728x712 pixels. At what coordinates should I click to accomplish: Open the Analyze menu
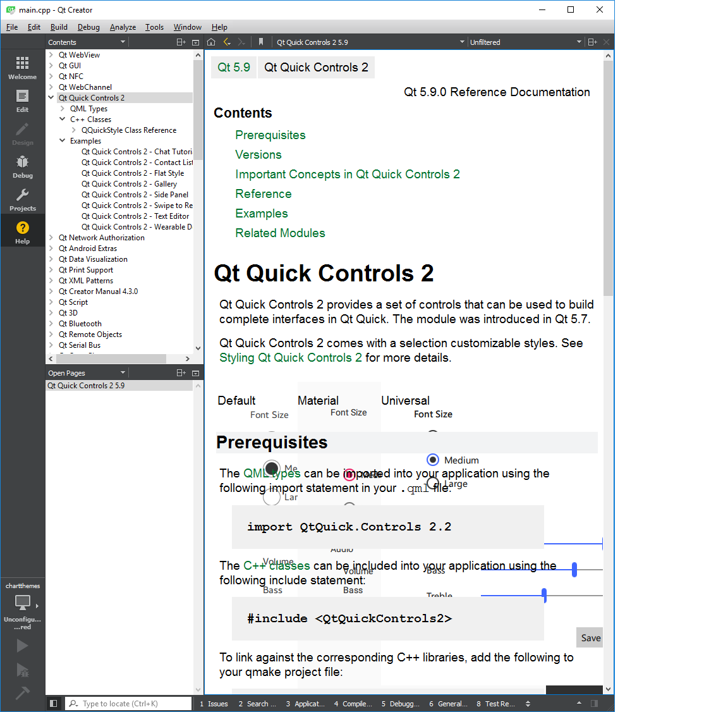tap(123, 27)
